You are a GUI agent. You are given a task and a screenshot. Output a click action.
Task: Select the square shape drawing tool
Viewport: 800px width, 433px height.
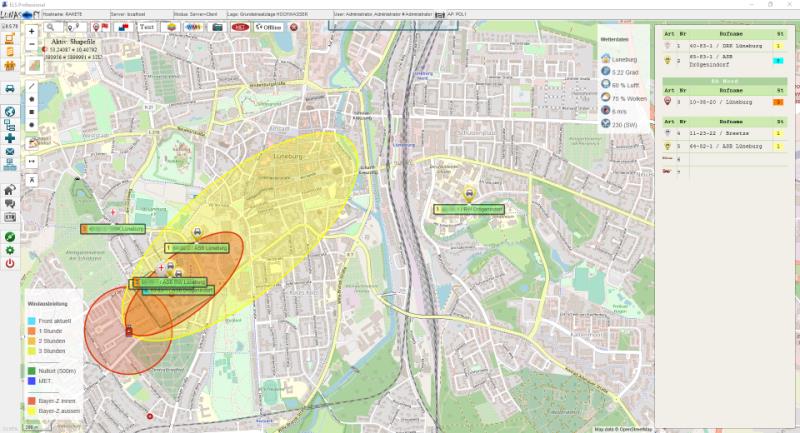pos(32,112)
